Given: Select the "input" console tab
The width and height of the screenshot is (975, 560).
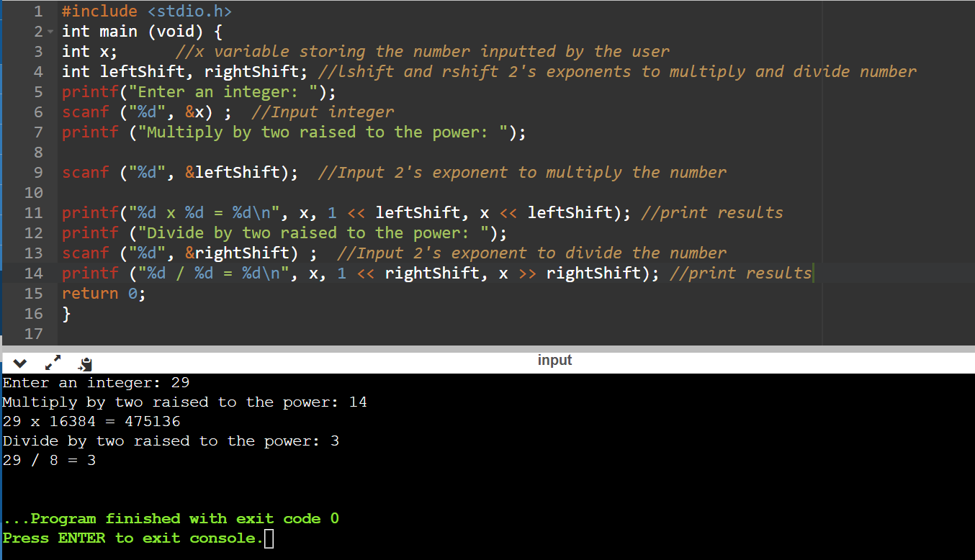Looking at the screenshot, I should (x=554, y=360).
